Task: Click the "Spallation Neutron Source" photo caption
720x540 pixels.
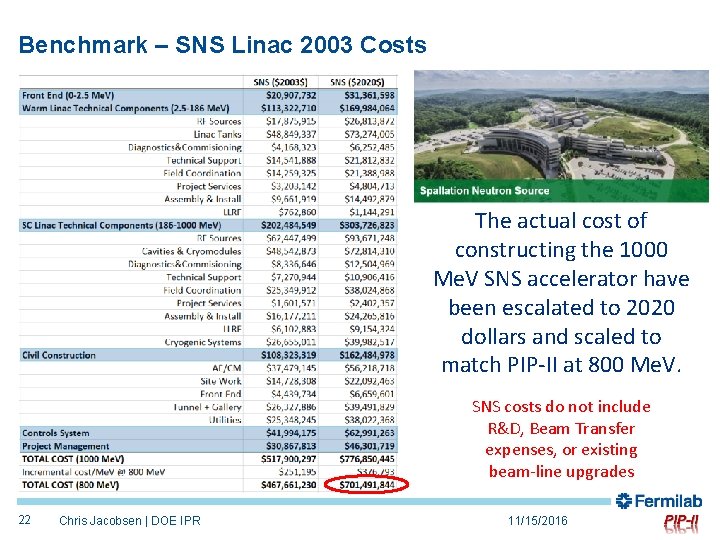Action: [484, 191]
